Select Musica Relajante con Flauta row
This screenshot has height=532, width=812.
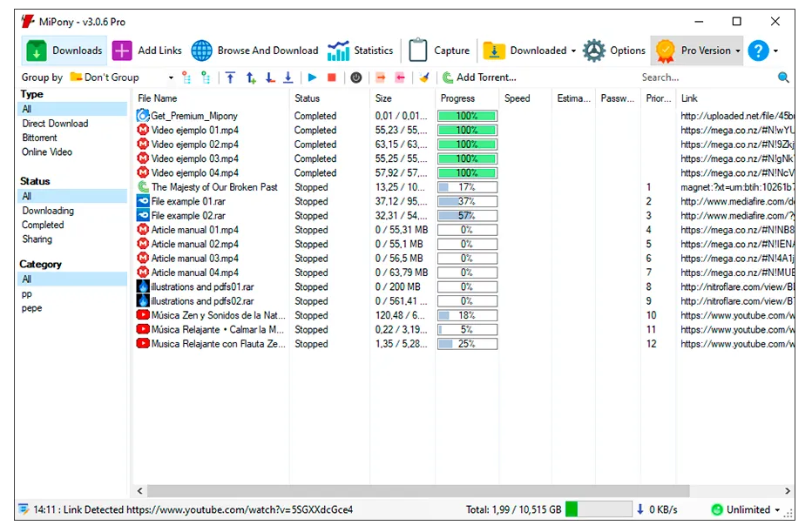pos(464,344)
